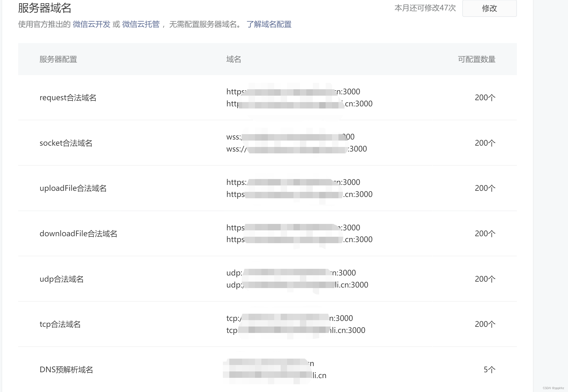The image size is (568, 392).
Task: Click second https domain in downloadFile row
Action: (299, 239)
